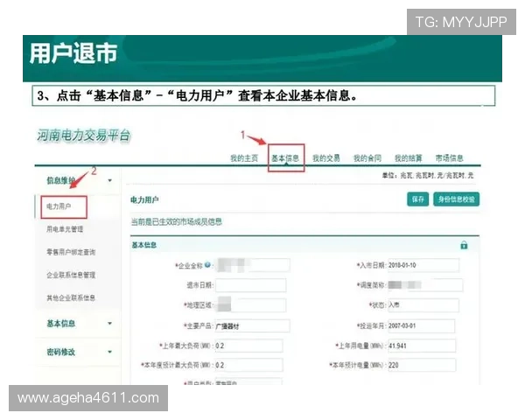Viewport: 525px width, 420px height.
Task: Click the 本年度预计最大负荷 field
Action: [249, 365]
